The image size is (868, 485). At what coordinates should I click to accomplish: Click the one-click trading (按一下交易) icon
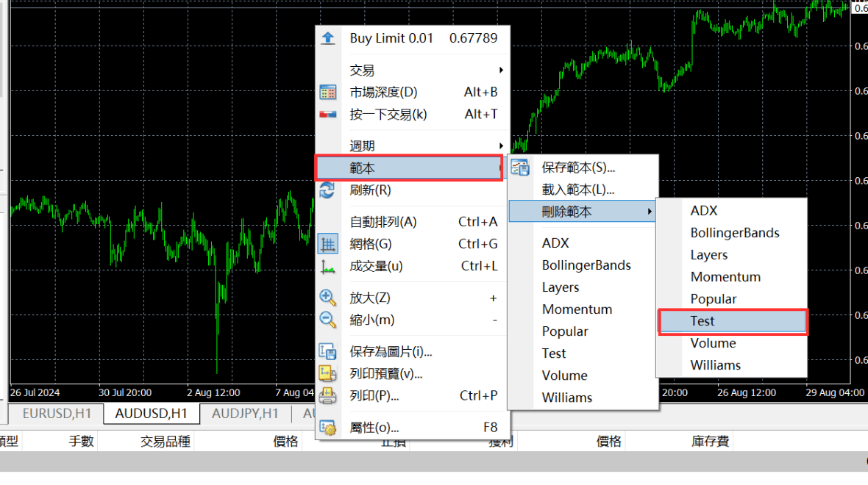coord(328,115)
